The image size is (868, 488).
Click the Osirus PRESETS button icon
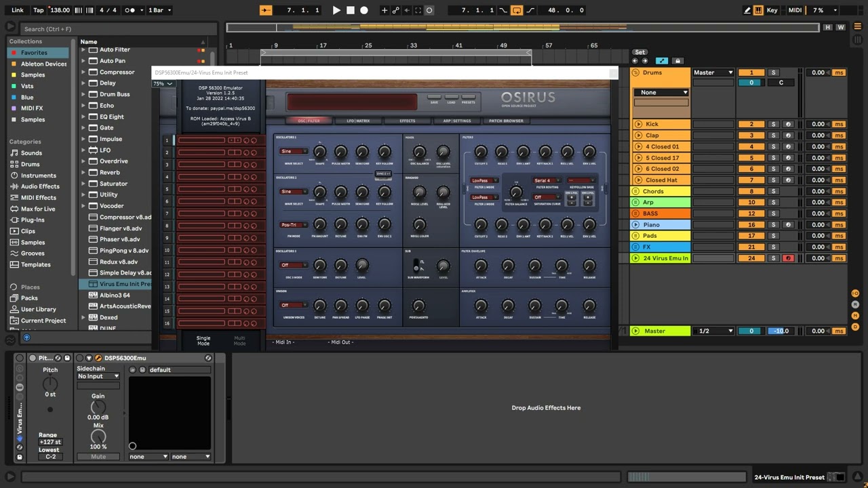(x=468, y=98)
